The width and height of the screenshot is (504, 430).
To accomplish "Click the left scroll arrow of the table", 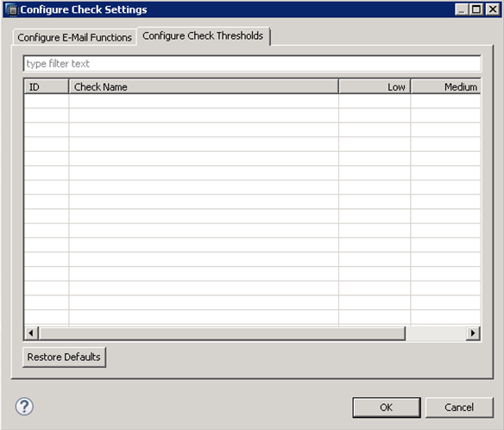I will (x=31, y=333).
